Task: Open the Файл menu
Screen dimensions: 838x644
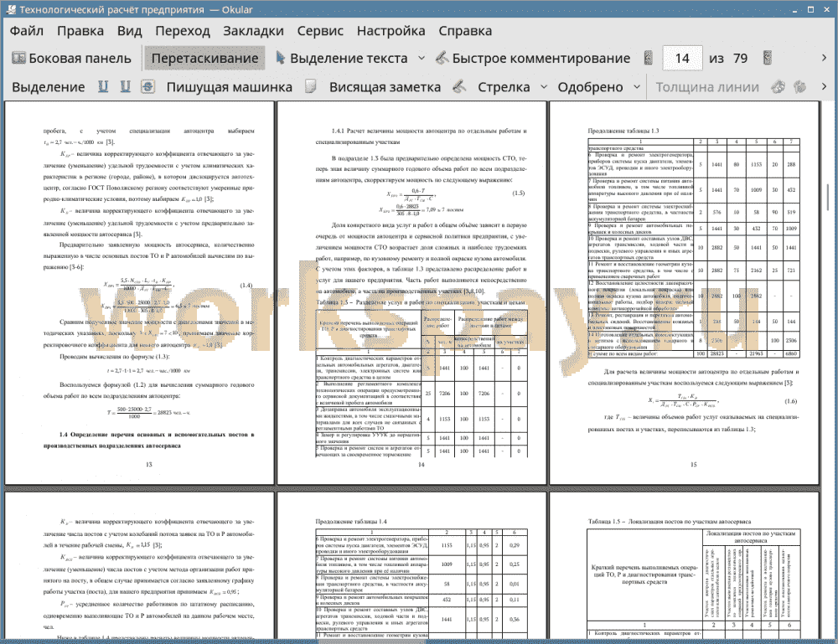Action: tap(27, 31)
